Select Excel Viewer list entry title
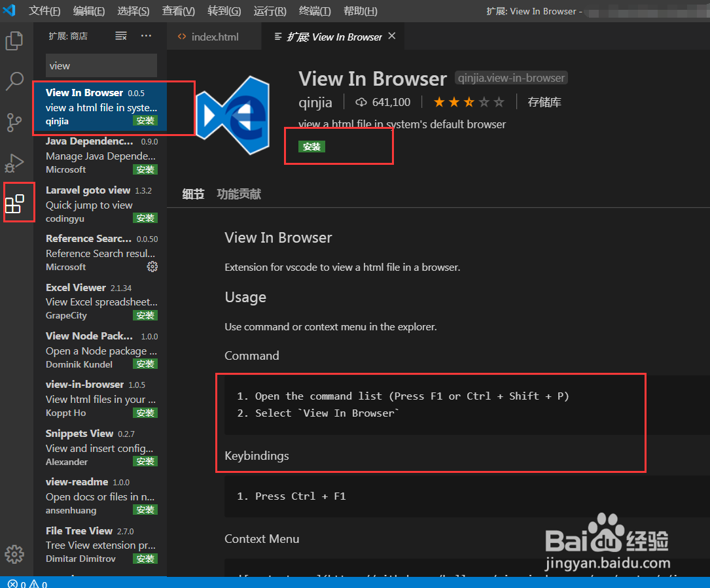The image size is (710, 588). [76, 287]
